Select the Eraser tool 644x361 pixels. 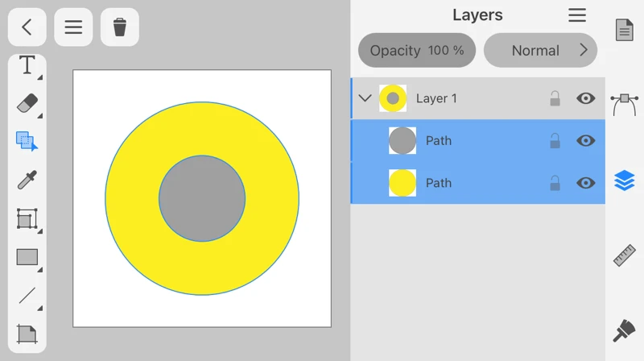click(x=27, y=103)
